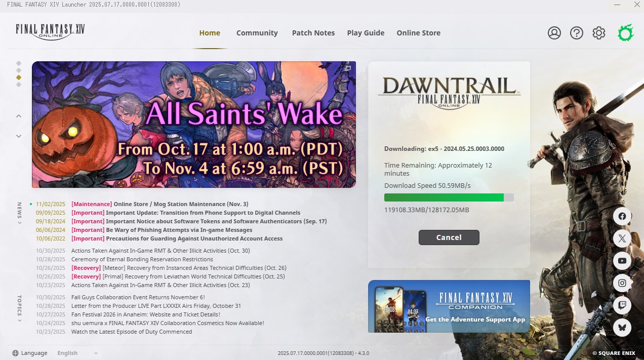The height and width of the screenshot is (360, 644).
Task: Open the Bluesky butterfly icon
Action: click(622, 328)
